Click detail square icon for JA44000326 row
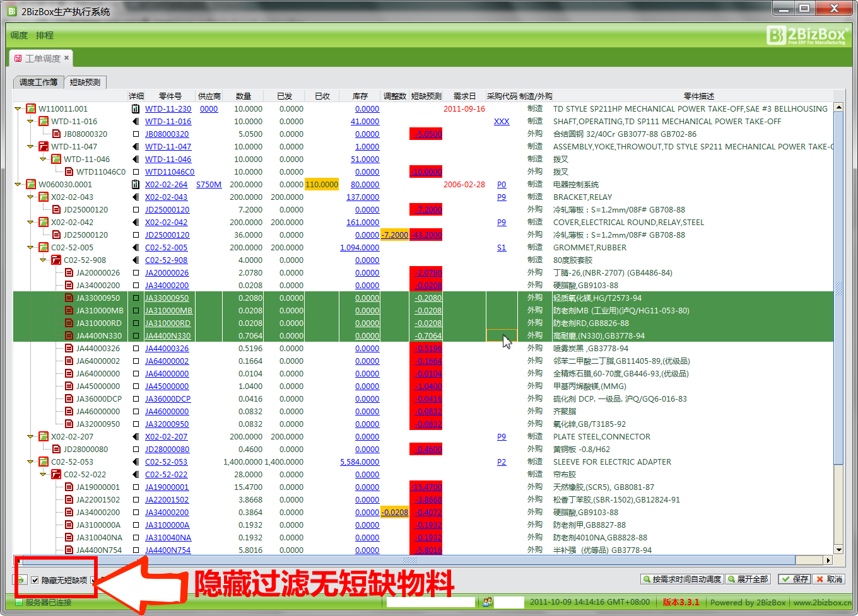The image size is (858, 616). tap(136, 348)
